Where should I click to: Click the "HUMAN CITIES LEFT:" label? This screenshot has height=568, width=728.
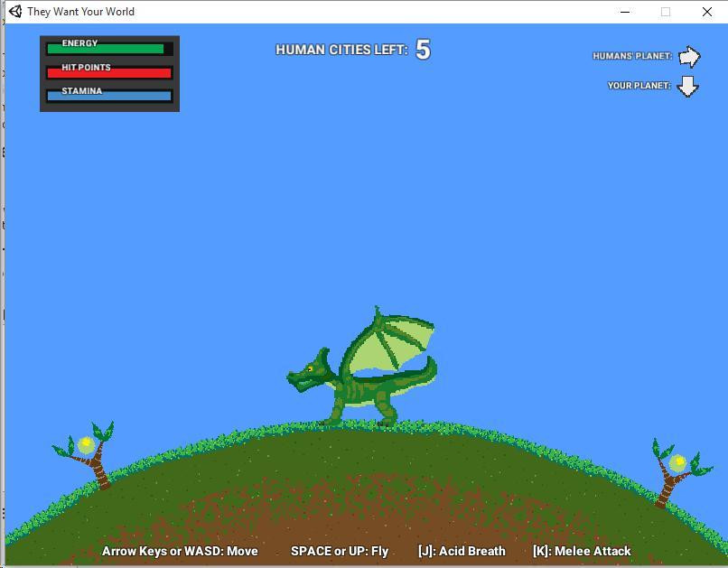click(341, 50)
